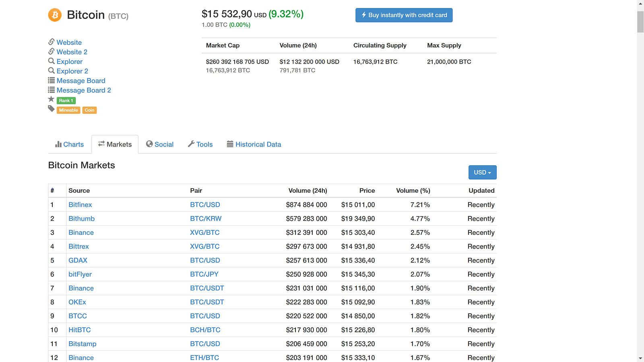Click the $15 532,90 price text

point(227,14)
